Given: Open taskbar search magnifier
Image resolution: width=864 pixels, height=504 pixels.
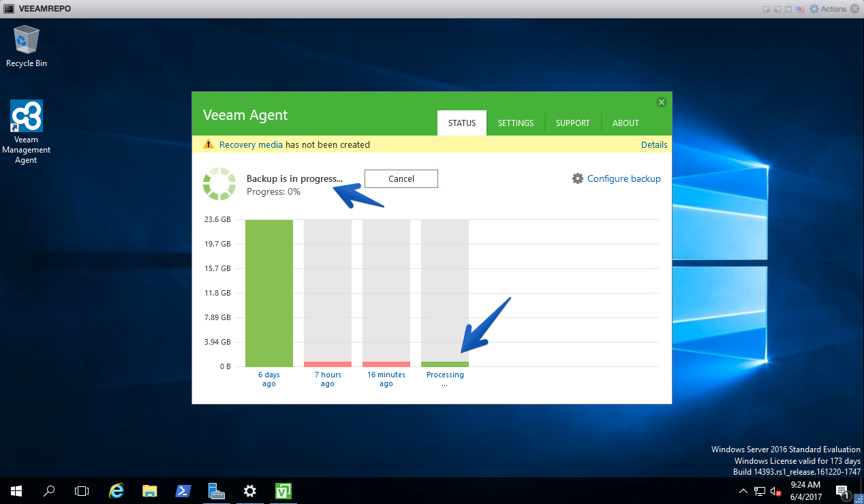Looking at the screenshot, I should [49, 490].
